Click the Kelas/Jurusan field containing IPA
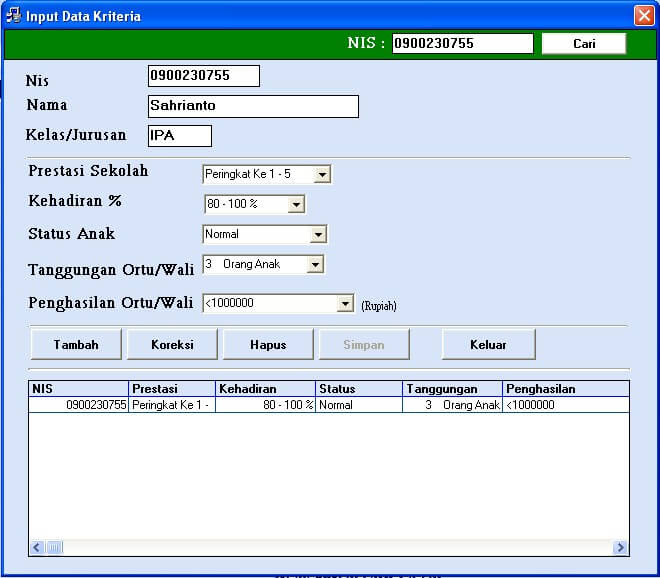The image size is (660, 578). coord(180,136)
